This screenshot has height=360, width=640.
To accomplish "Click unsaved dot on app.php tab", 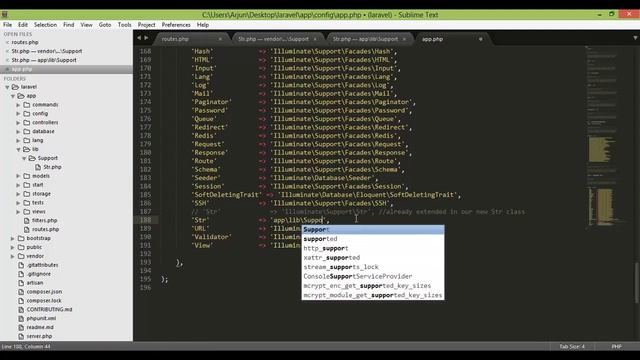I will coord(480,39).
